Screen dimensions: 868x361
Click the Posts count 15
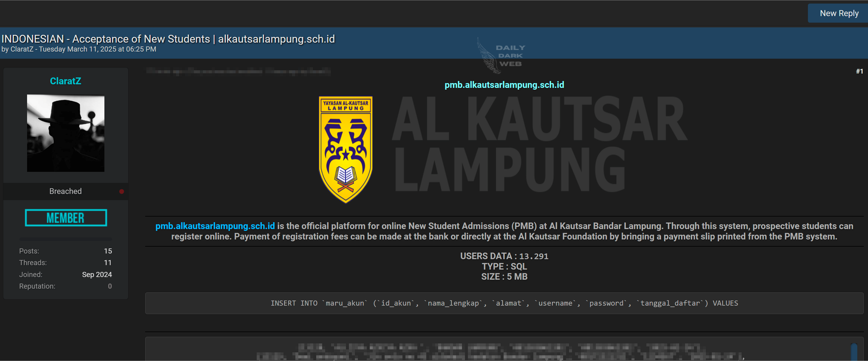108,251
